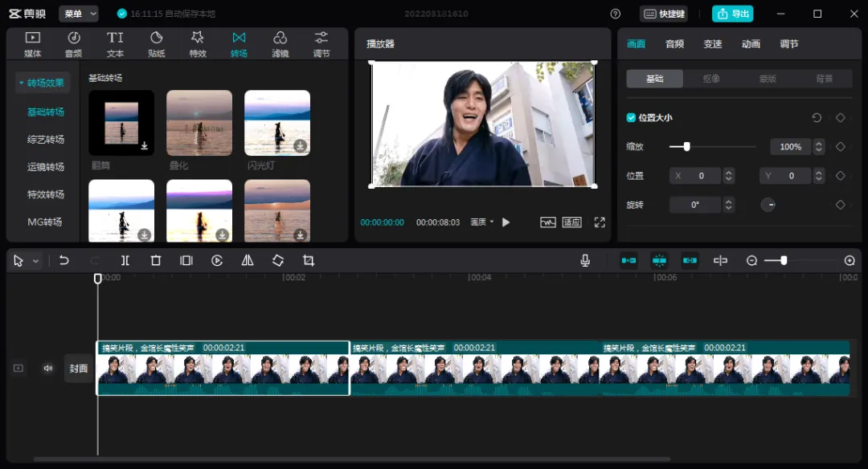
Task: Select the crop tool in timeline toolbar
Action: point(309,260)
